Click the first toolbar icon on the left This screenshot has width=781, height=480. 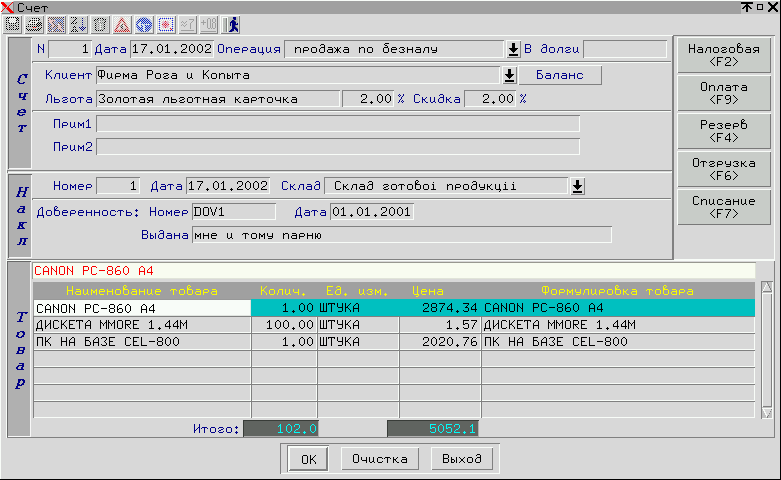pyautogui.click(x=13, y=23)
